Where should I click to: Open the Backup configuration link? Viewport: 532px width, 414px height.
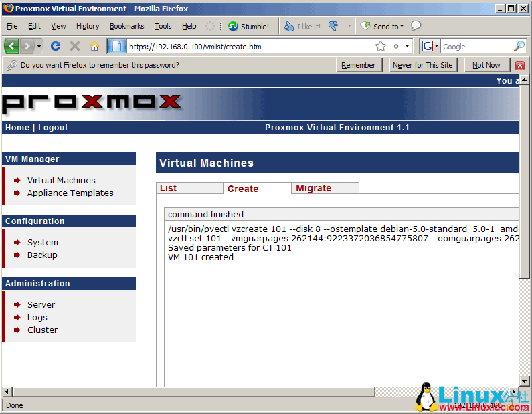[42, 255]
